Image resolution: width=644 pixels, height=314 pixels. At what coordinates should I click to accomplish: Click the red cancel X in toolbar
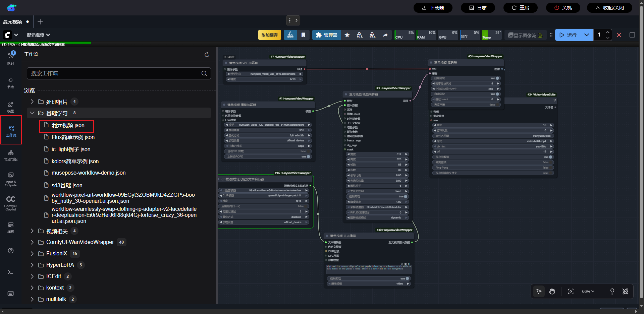click(x=619, y=35)
